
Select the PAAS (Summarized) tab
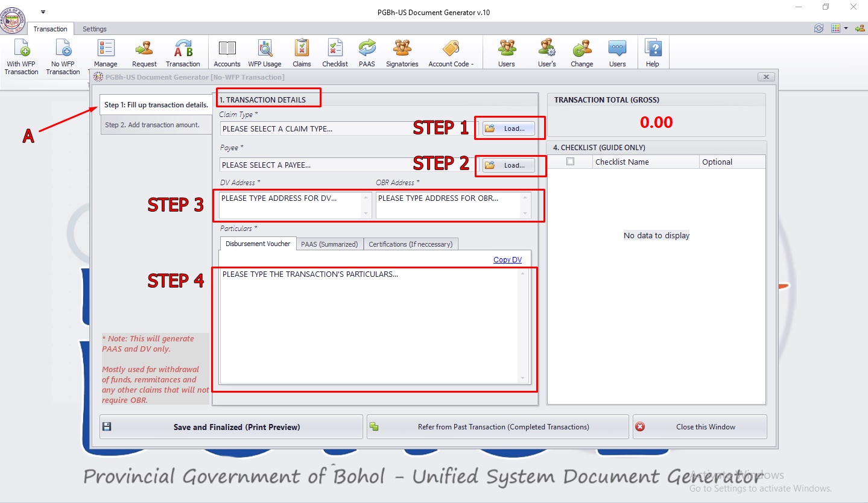[x=329, y=244]
